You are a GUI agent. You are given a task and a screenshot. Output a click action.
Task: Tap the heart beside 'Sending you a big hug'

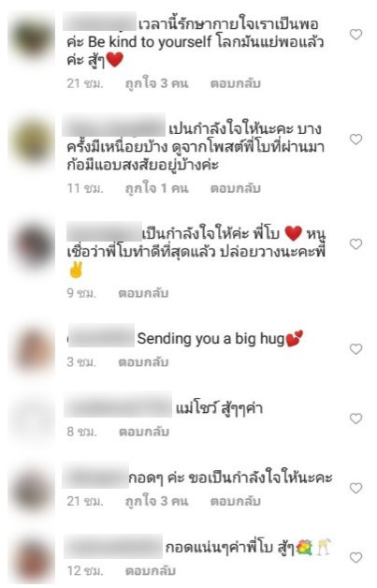[x=355, y=349]
